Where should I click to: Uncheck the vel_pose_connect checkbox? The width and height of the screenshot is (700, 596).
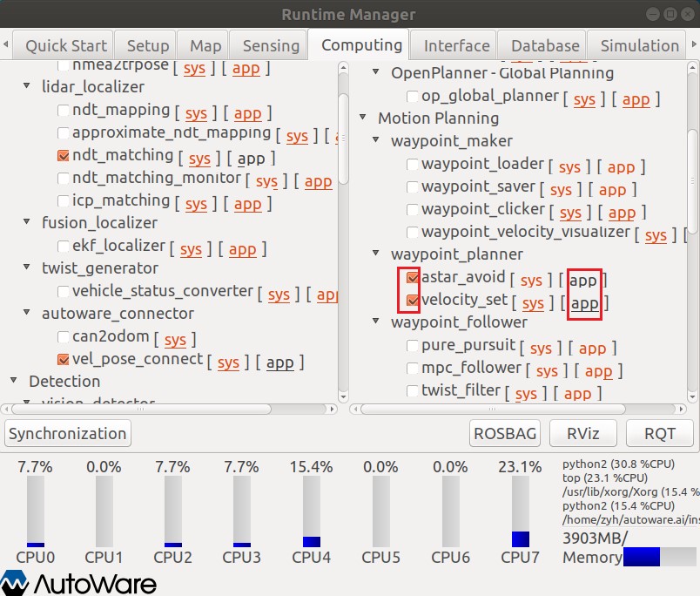(64, 360)
